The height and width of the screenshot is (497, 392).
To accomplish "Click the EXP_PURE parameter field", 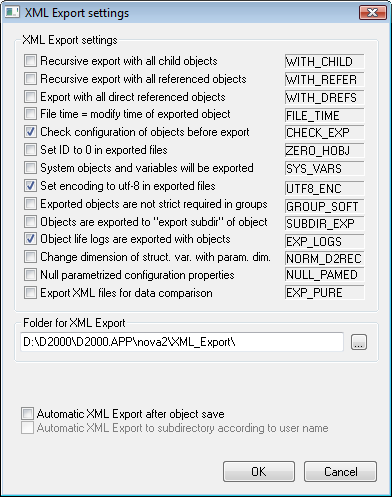I will click(324, 293).
